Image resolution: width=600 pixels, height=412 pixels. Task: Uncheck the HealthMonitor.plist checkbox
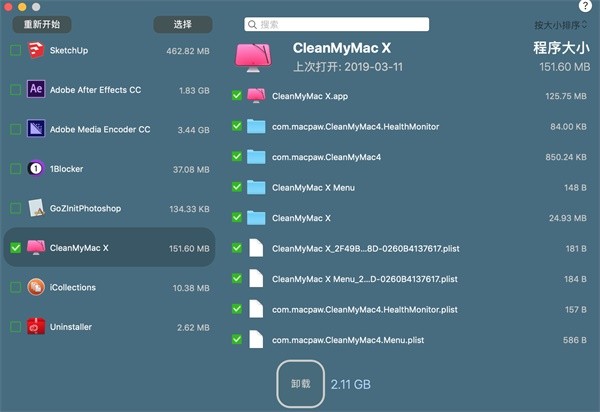click(x=237, y=309)
